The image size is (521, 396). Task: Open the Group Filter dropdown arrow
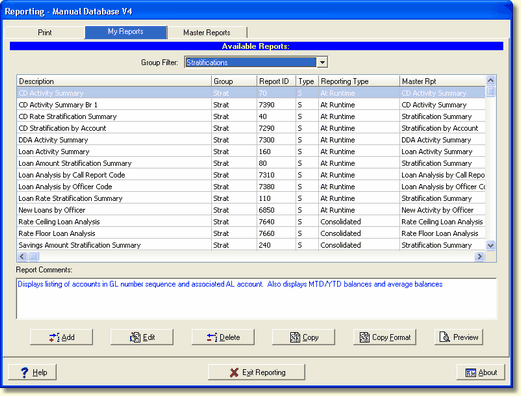point(322,62)
